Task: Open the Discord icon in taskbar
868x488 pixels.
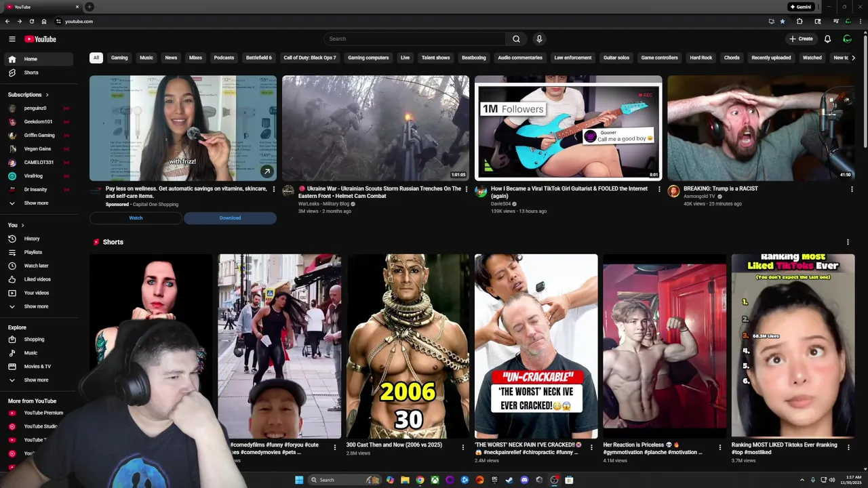Action: 524,480
